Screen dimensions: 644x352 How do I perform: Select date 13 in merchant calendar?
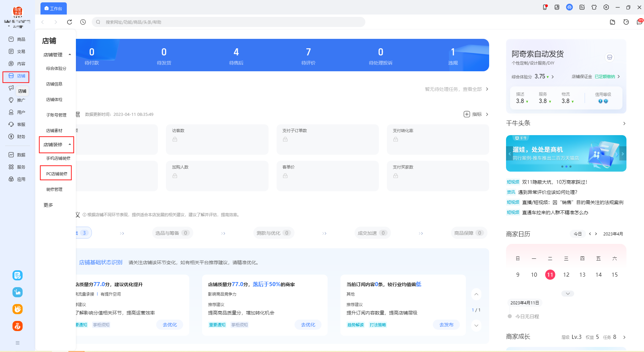click(x=582, y=275)
